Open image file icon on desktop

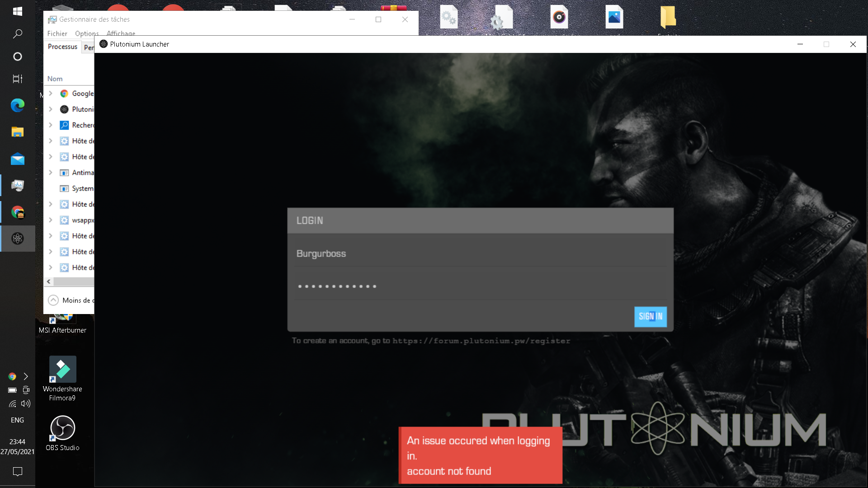click(x=614, y=18)
